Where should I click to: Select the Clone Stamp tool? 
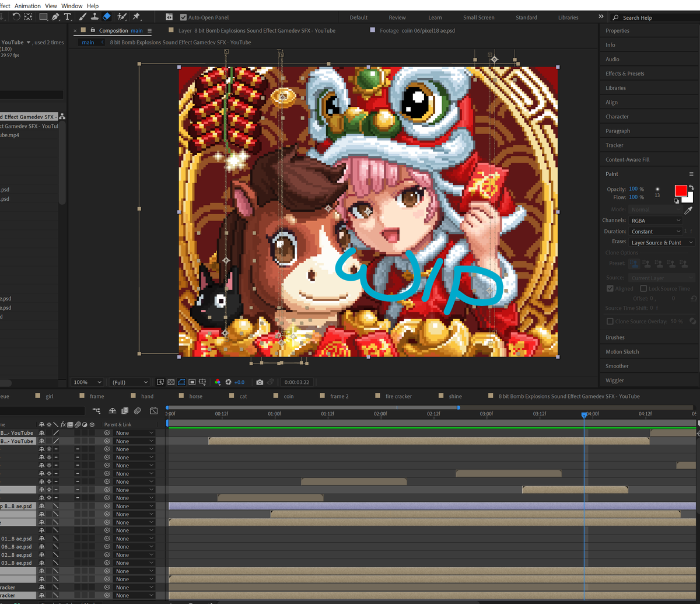tap(94, 17)
